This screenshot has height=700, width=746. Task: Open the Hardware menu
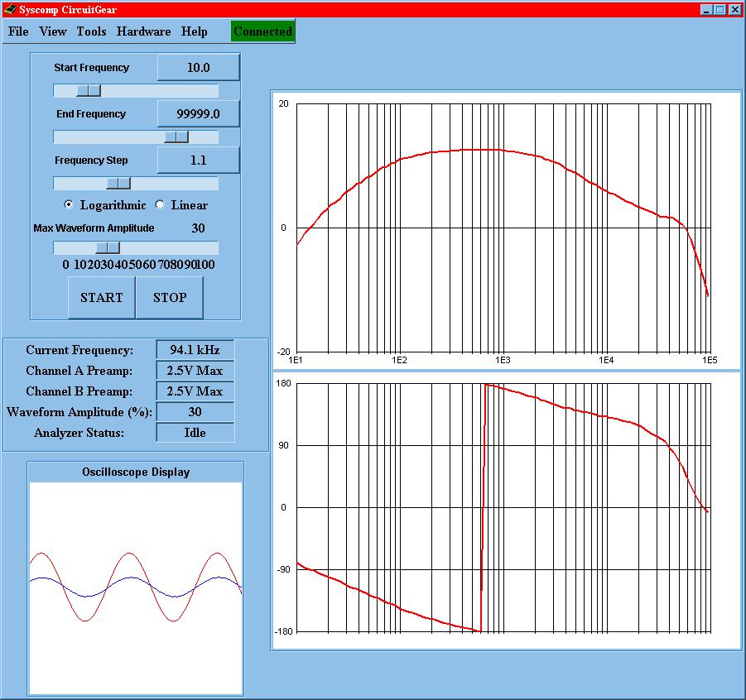pyautogui.click(x=143, y=31)
